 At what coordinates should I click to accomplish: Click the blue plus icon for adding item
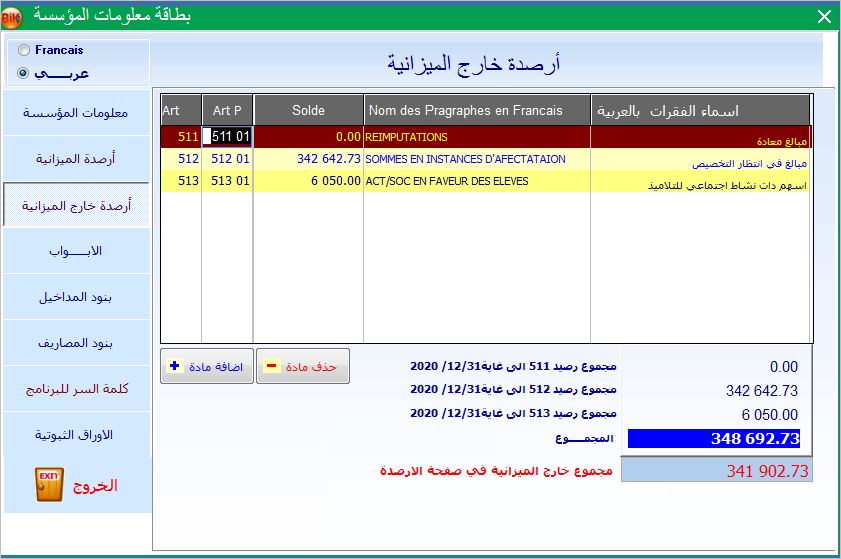click(175, 366)
